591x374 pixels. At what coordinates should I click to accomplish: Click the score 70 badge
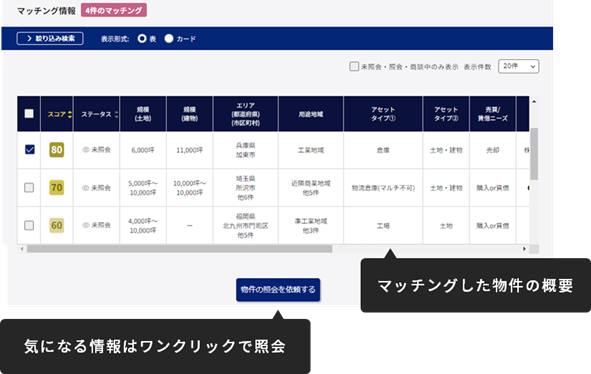pyautogui.click(x=57, y=187)
